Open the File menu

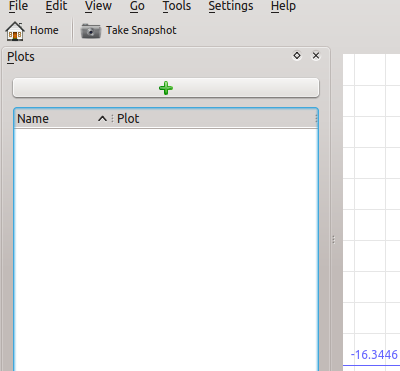click(18, 6)
